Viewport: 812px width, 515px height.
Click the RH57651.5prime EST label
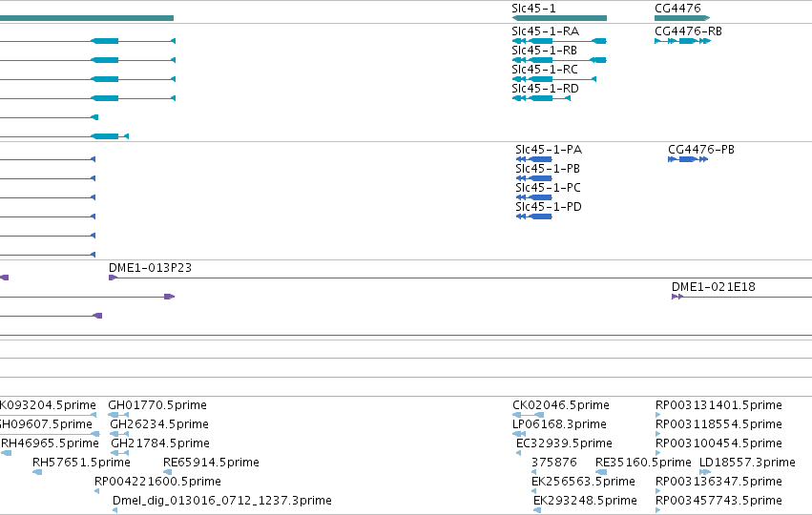(x=81, y=463)
